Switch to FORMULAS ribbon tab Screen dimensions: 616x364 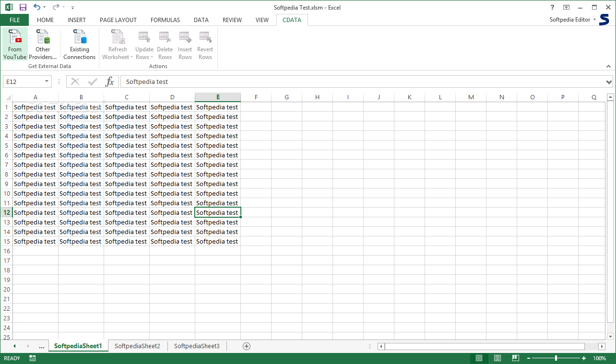(x=166, y=20)
